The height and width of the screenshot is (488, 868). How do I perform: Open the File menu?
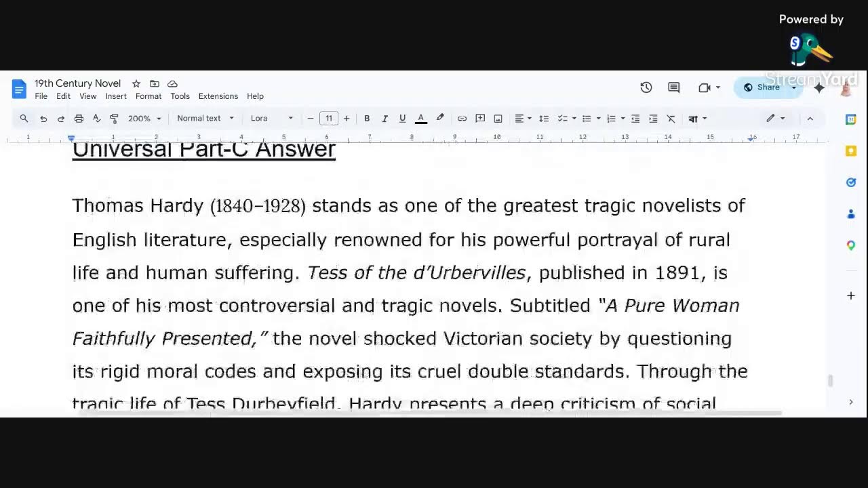click(x=41, y=96)
